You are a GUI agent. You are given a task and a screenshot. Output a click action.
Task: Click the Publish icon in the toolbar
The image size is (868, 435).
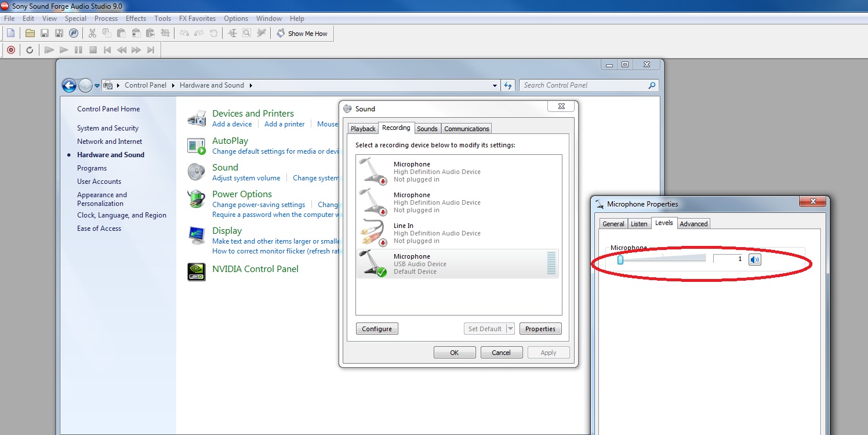pyautogui.click(x=74, y=34)
